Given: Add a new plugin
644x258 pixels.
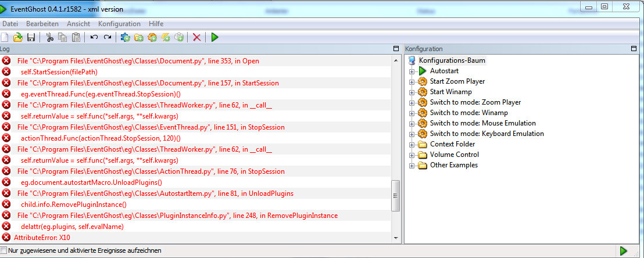Looking at the screenshot, I should (x=126, y=37).
